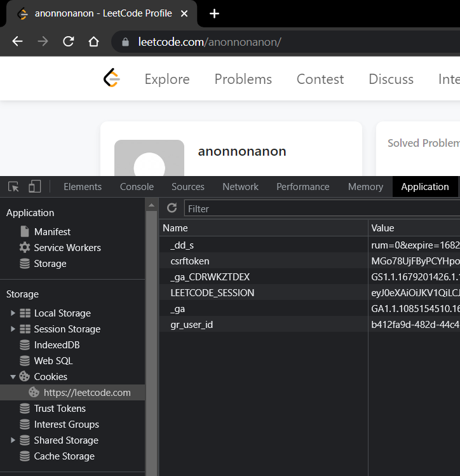460x476 pixels.
Task: Go to the browser home page icon
Action: (x=93, y=41)
